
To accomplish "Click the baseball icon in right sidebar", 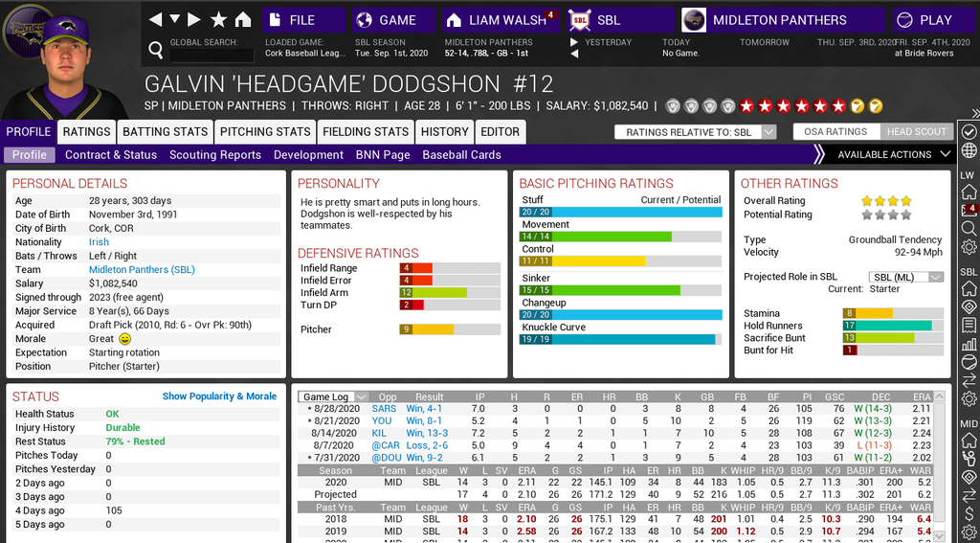I will coord(969,363).
